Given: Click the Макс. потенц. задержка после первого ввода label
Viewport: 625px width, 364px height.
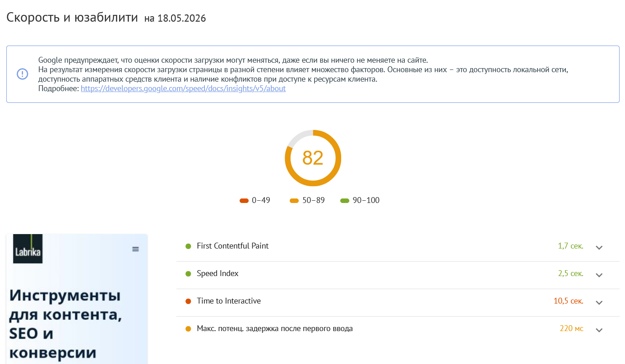Looking at the screenshot, I should click(275, 328).
